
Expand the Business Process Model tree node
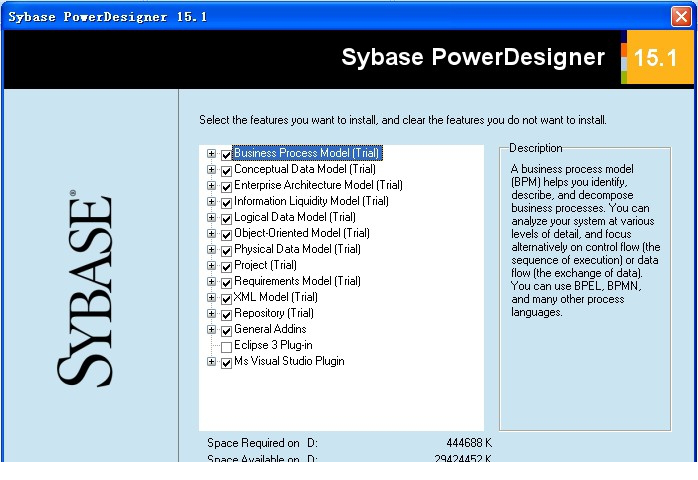pos(211,154)
